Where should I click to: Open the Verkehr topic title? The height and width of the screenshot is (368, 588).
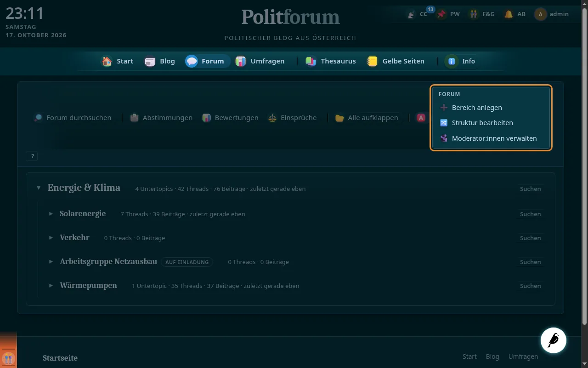click(74, 237)
